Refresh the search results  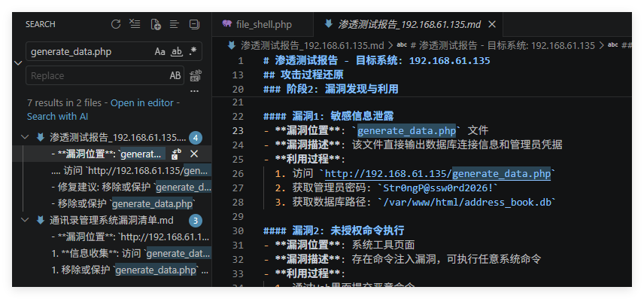[x=116, y=24]
